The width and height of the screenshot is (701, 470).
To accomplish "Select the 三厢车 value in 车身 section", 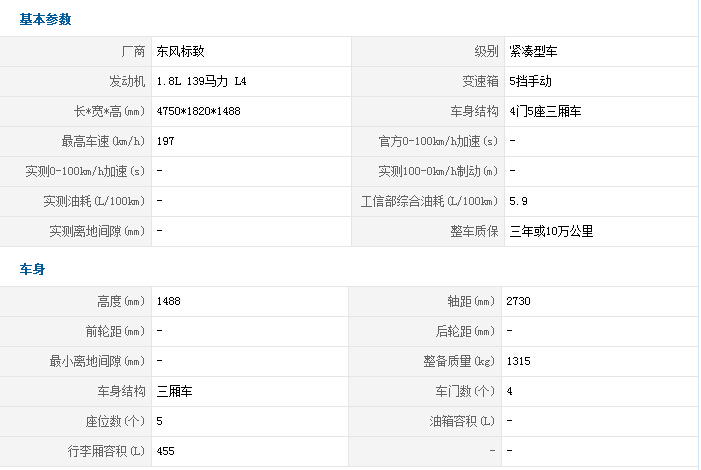I will pyautogui.click(x=174, y=391).
